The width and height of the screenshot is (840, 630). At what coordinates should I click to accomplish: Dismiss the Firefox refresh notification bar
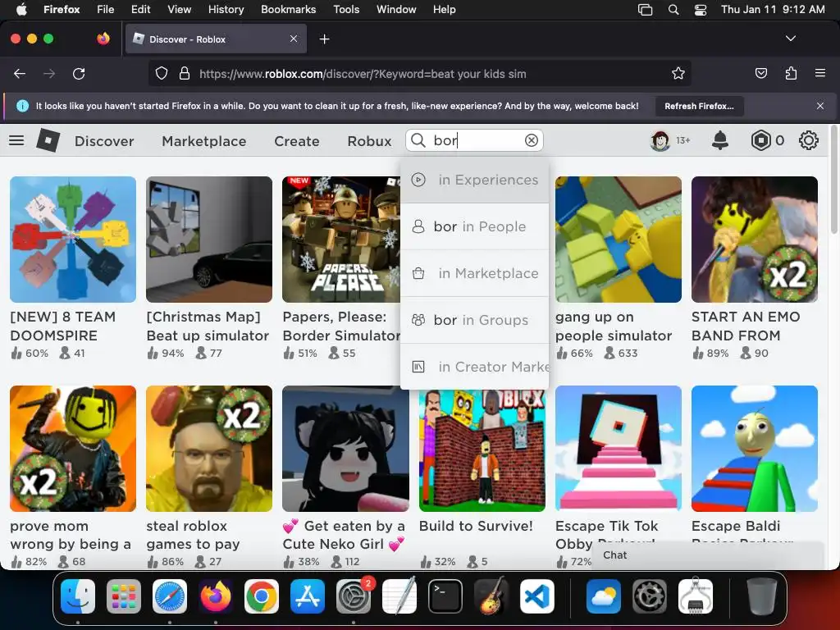coord(820,106)
